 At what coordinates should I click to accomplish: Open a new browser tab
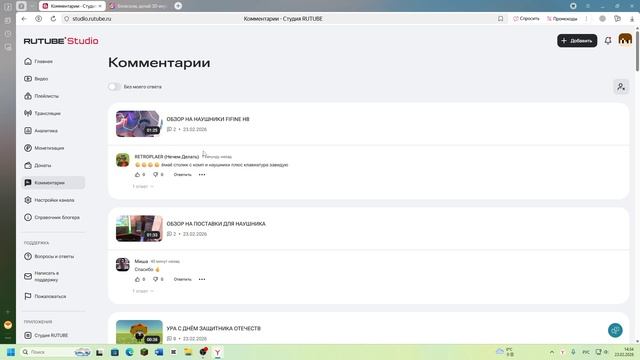pyautogui.click(x=178, y=6)
